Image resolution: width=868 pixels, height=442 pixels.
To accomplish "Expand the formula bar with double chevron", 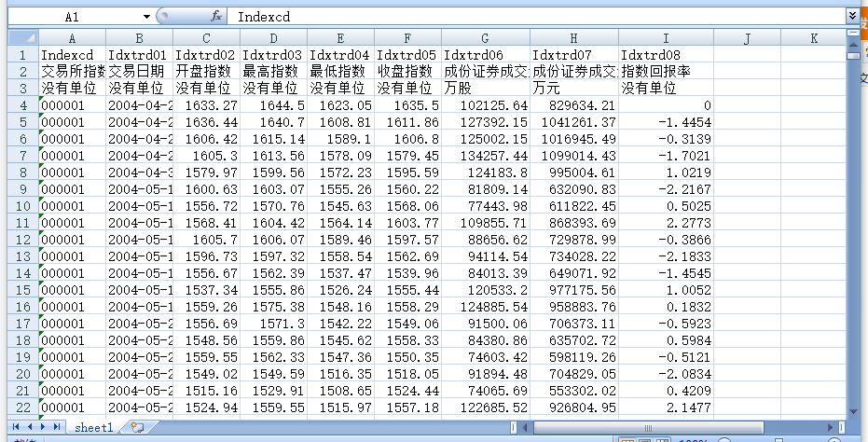I will pos(853,16).
